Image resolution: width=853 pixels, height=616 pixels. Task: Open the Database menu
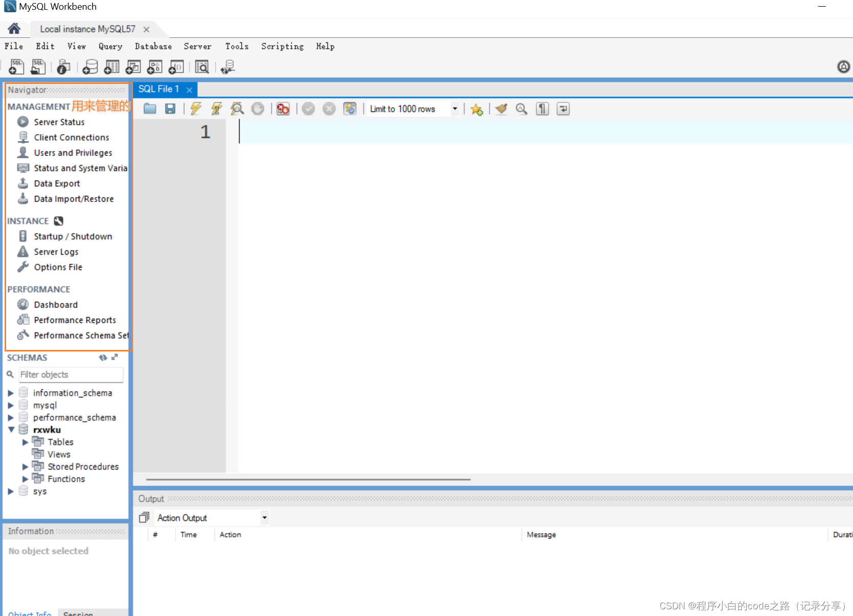tap(154, 46)
